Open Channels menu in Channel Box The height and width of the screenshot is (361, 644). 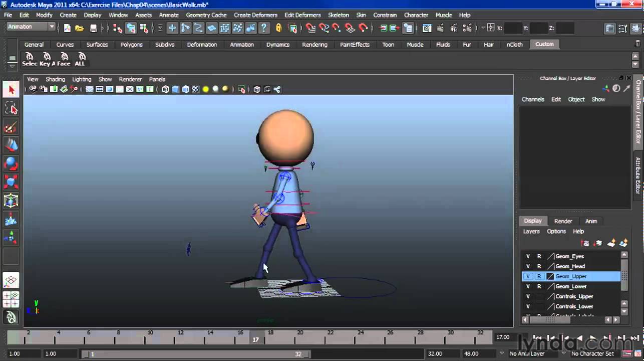tap(533, 99)
